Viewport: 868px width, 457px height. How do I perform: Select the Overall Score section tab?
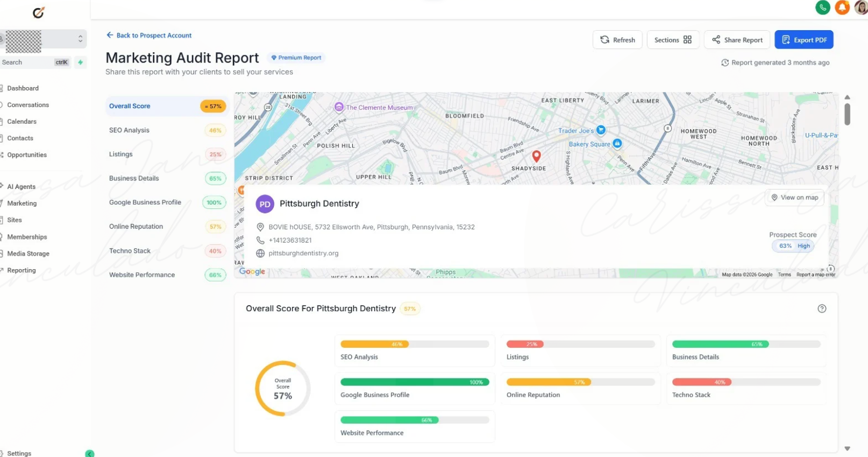pos(167,106)
